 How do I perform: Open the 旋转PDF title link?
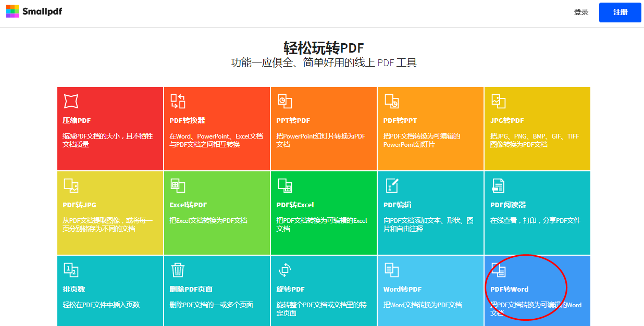290,290
